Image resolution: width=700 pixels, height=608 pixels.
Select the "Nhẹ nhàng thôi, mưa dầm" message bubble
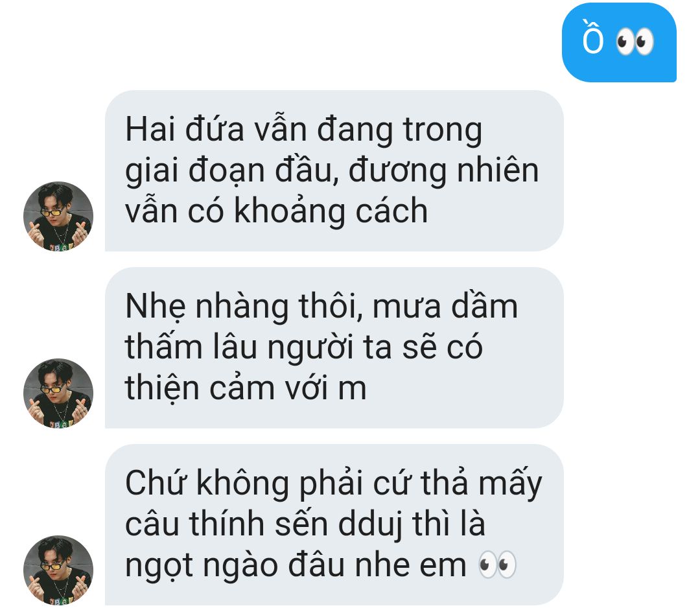(x=334, y=347)
